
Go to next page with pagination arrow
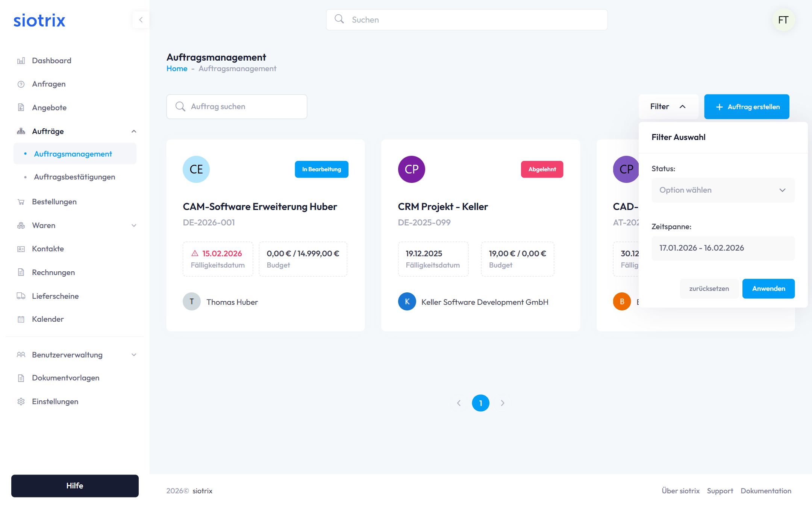pos(503,403)
